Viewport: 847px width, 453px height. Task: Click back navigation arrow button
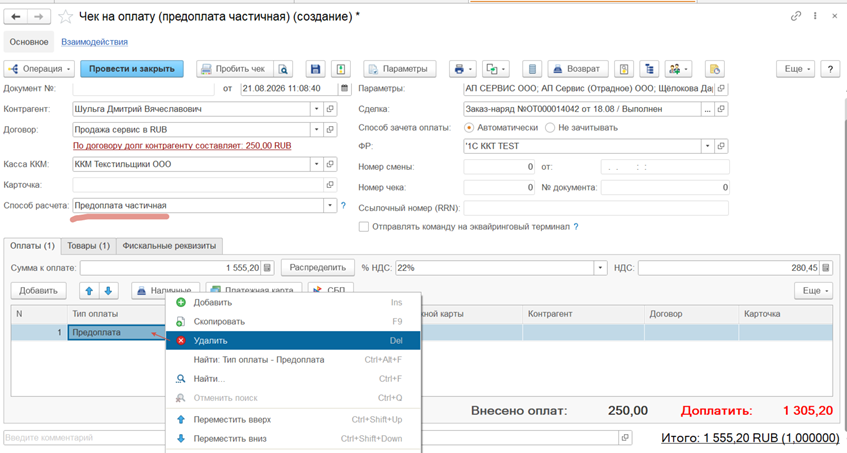pos(16,17)
